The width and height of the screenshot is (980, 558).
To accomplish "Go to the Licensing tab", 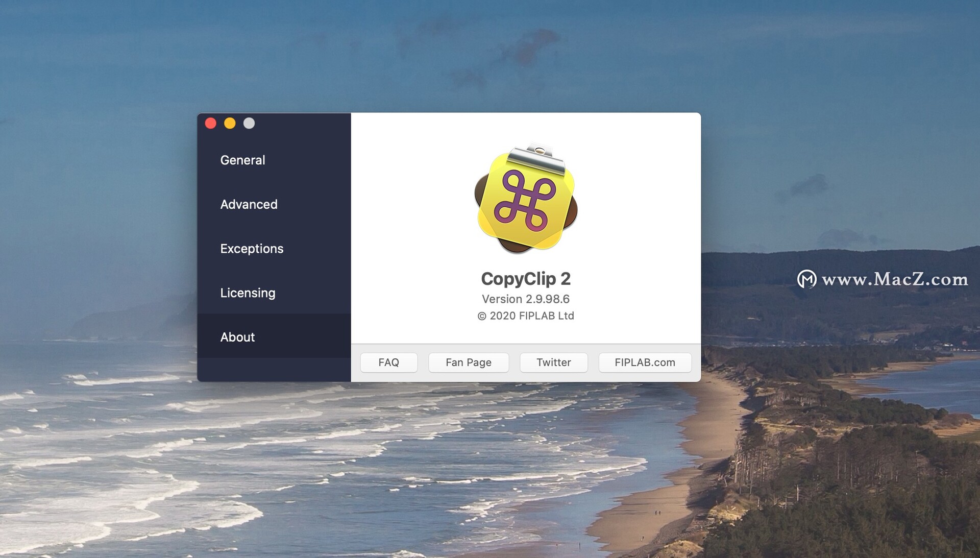I will click(274, 293).
